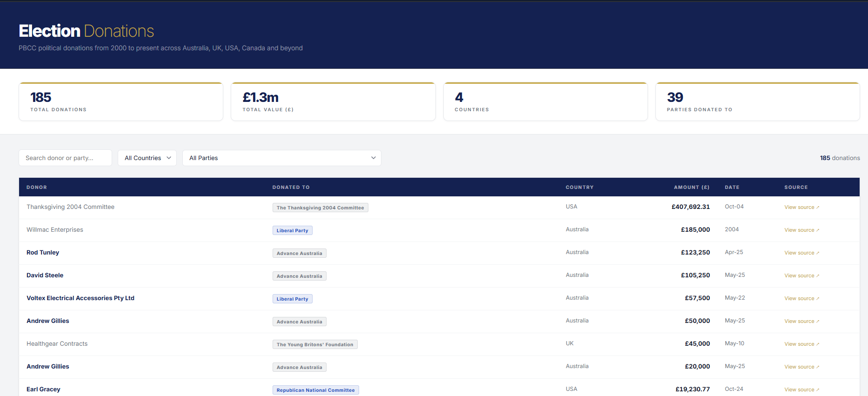The height and width of the screenshot is (396, 868).
Task: Open the All Countries dropdown
Action: pos(147,158)
